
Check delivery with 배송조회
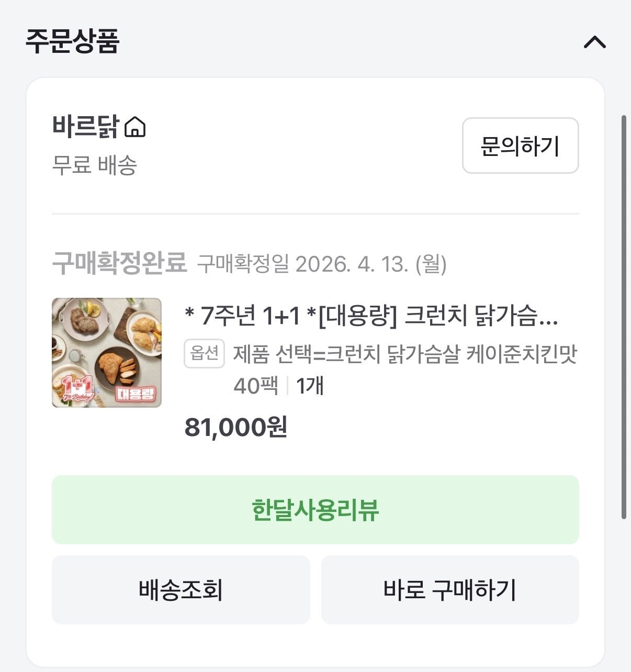pyautogui.click(x=181, y=590)
